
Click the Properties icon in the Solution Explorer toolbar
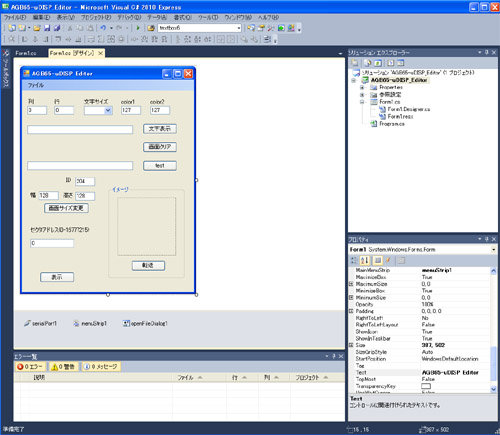(x=355, y=63)
